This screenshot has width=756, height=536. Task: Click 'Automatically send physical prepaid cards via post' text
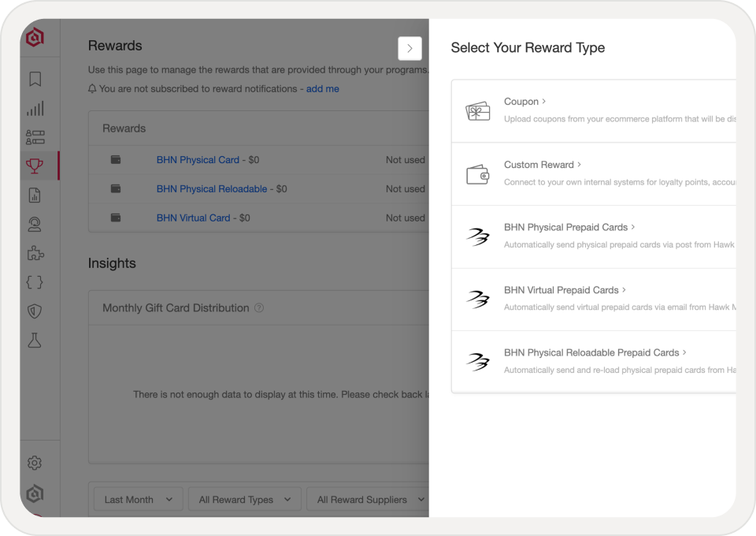pos(620,244)
